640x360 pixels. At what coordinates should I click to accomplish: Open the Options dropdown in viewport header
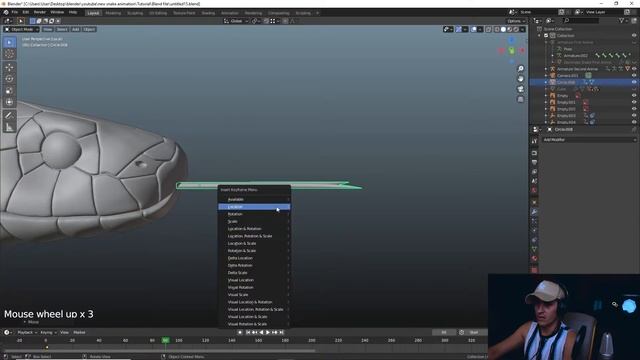pos(516,21)
